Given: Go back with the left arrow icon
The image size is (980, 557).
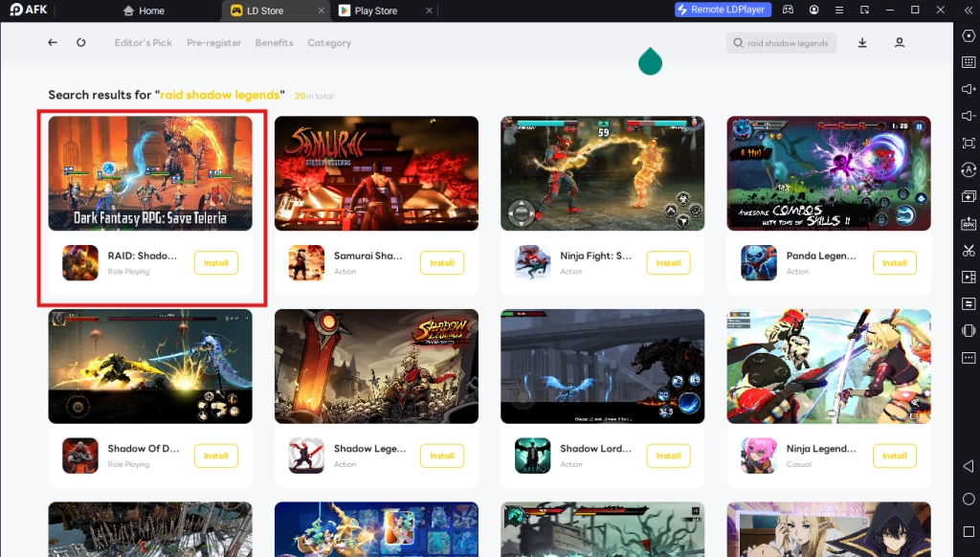Looking at the screenshot, I should [x=53, y=42].
